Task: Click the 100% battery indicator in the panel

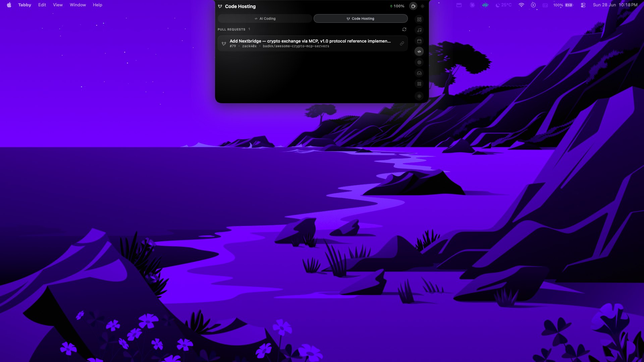Action: tap(397, 6)
